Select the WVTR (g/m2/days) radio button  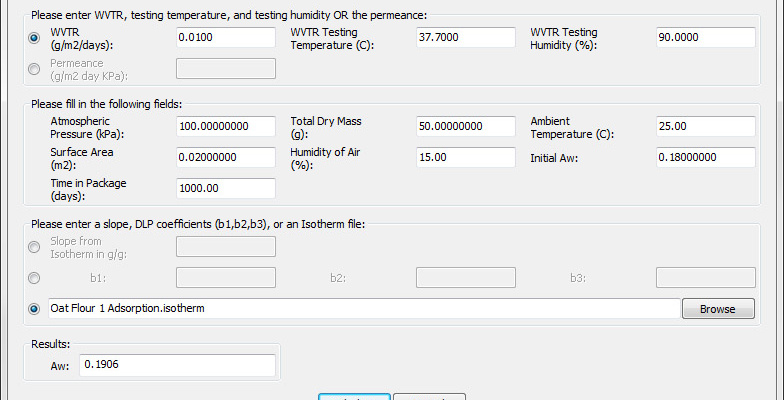pyautogui.click(x=34, y=38)
